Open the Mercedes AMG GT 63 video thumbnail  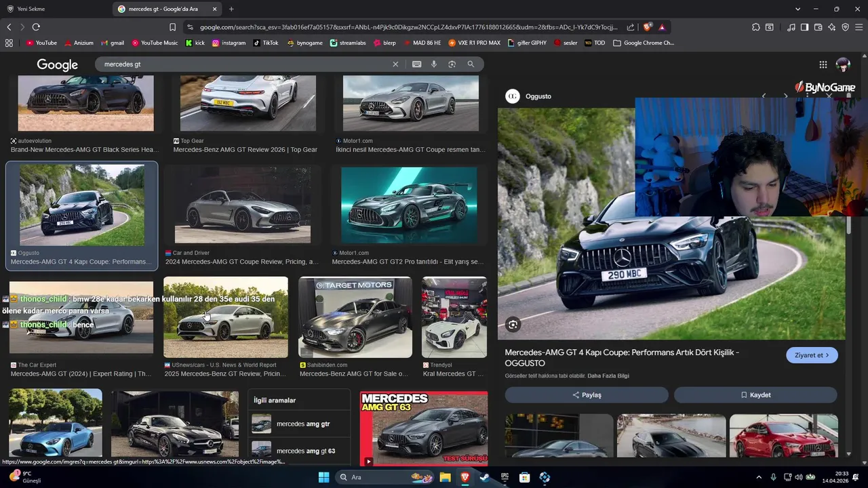coord(424,429)
